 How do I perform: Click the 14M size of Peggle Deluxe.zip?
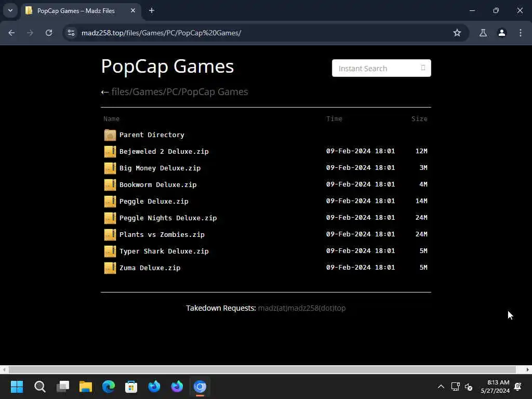pyautogui.click(x=421, y=201)
